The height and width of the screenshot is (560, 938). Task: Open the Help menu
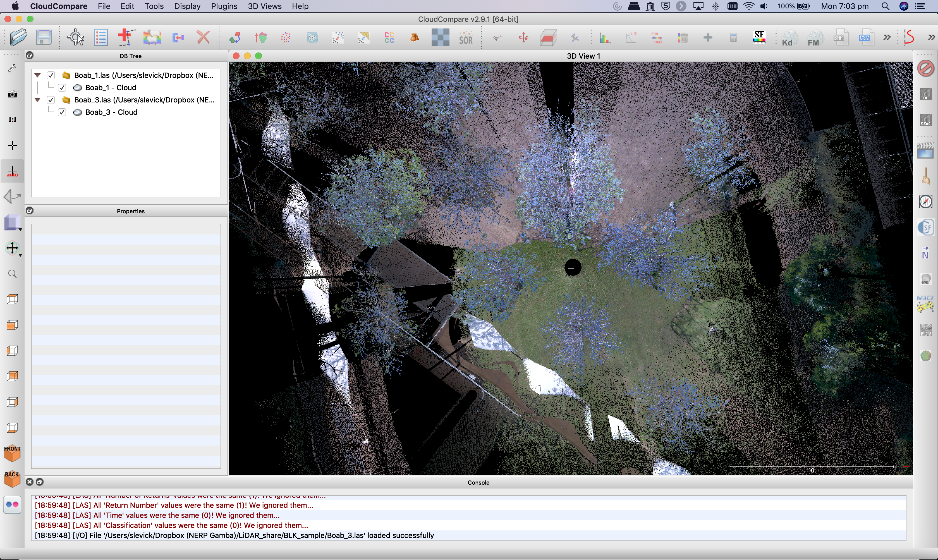(x=300, y=6)
